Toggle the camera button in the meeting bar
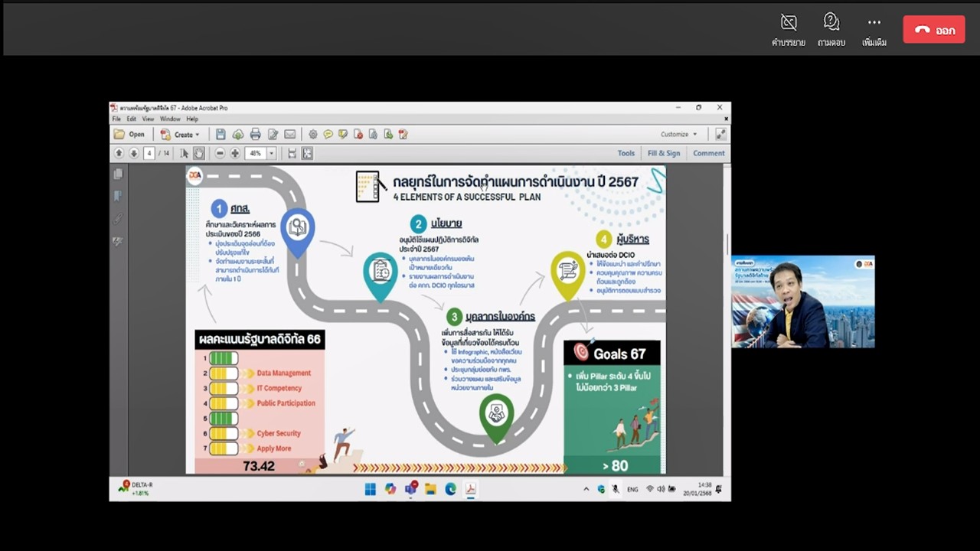980x551 pixels. click(x=788, y=28)
